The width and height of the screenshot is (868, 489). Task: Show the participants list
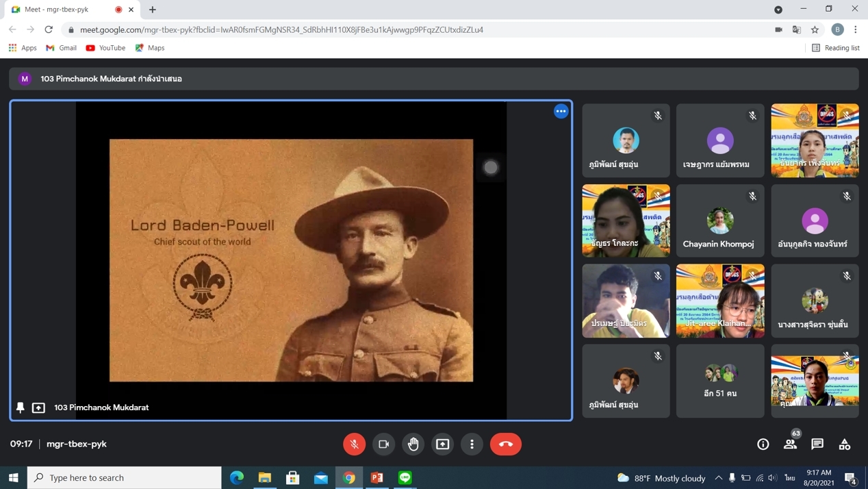[790, 444]
